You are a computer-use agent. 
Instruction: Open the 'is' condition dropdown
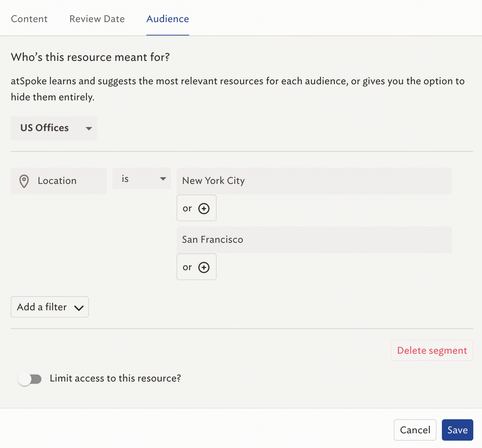point(142,179)
